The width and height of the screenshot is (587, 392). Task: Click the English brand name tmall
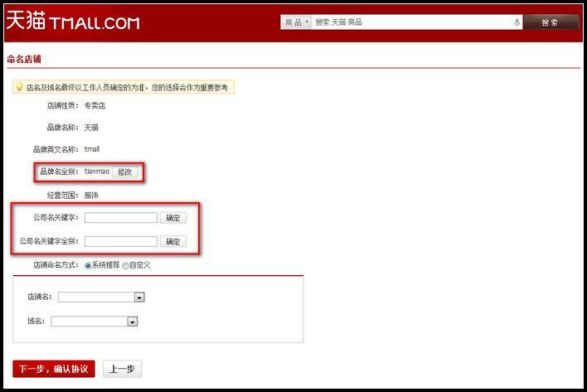[92, 149]
